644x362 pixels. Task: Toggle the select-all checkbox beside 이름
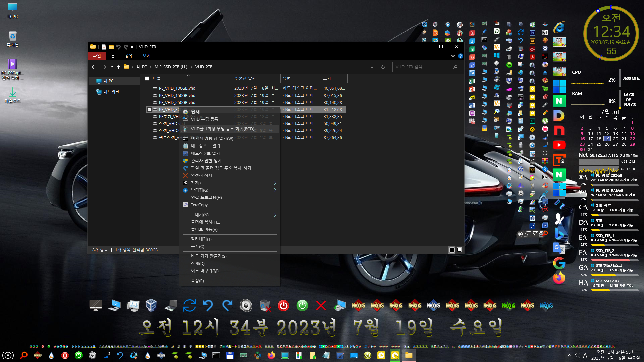click(x=147, y=78)
